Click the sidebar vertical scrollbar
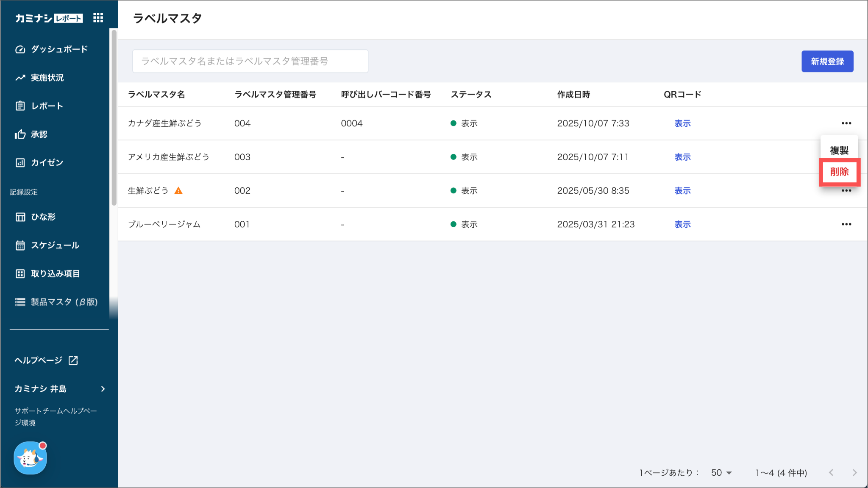Viewport: 868px width, 488px height. (114, 117)
